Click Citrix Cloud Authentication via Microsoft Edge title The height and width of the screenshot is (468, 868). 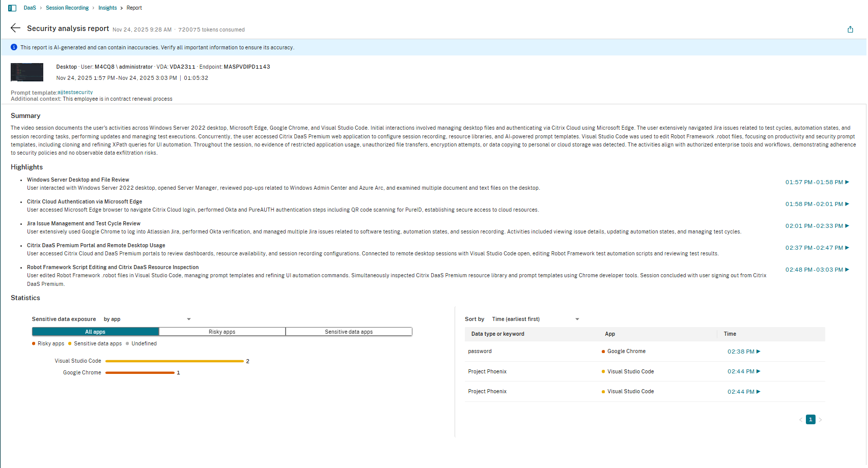(x=85, y=202)
